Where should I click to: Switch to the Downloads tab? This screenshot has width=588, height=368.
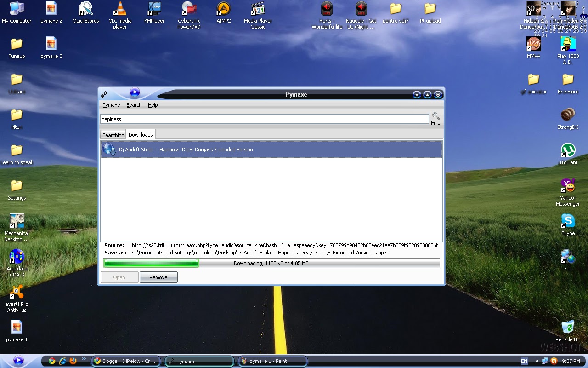[141, 134]
